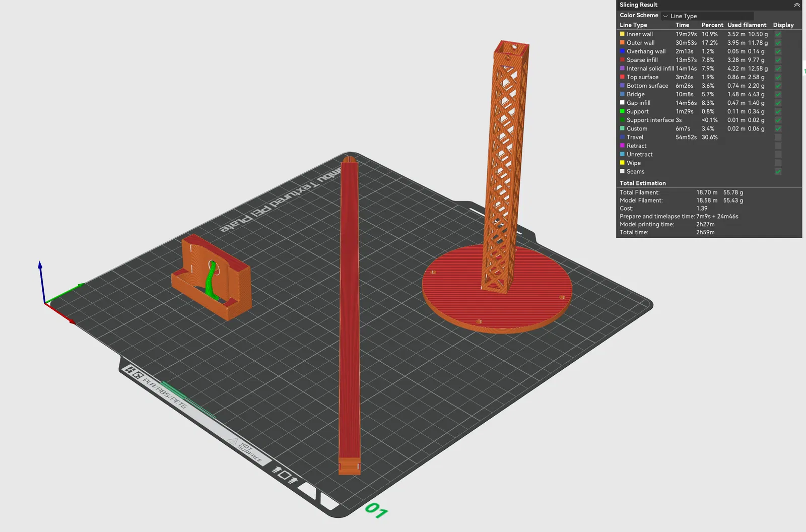Click the 'Travel' line type label

pos(635,137)
